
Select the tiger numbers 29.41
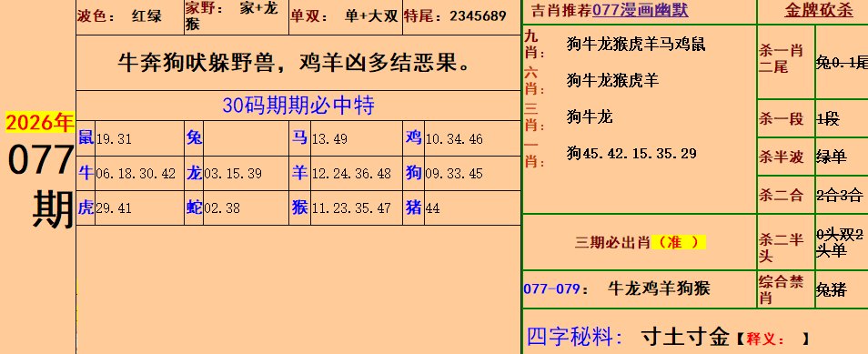pyautogui.click(x=114, y=209)
